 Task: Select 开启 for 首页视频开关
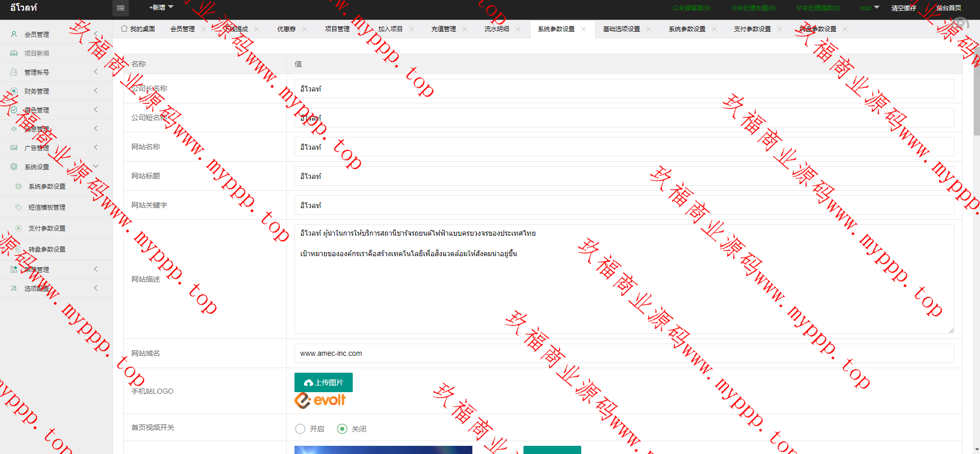[x=301, y=429]
